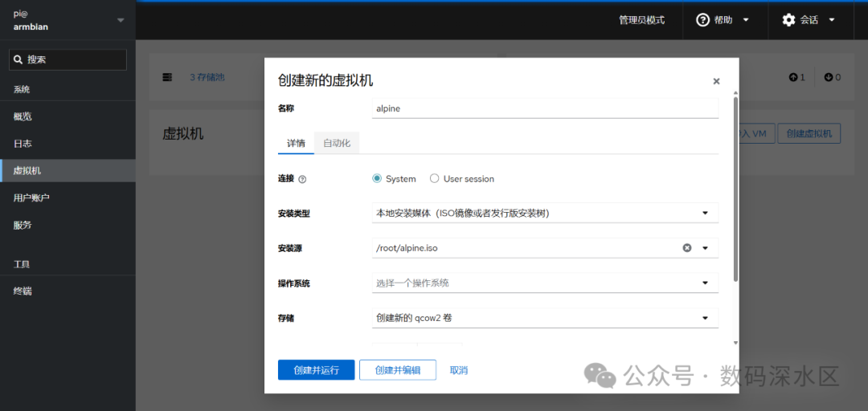Click the connection help info icon
The height and width of the screenshot is (411, 868).
click(x=302, y=179)
